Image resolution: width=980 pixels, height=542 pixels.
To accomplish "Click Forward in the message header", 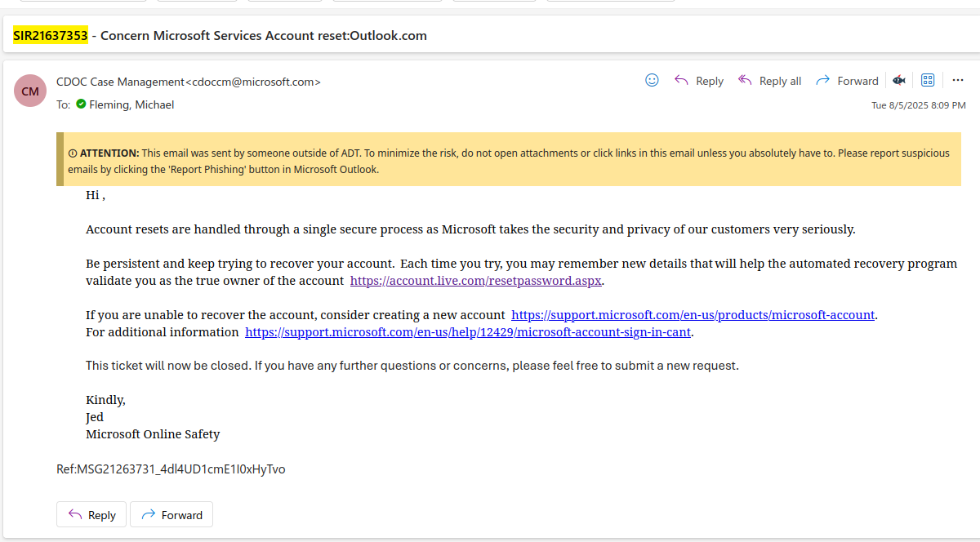I will click(x=847, y=81).
